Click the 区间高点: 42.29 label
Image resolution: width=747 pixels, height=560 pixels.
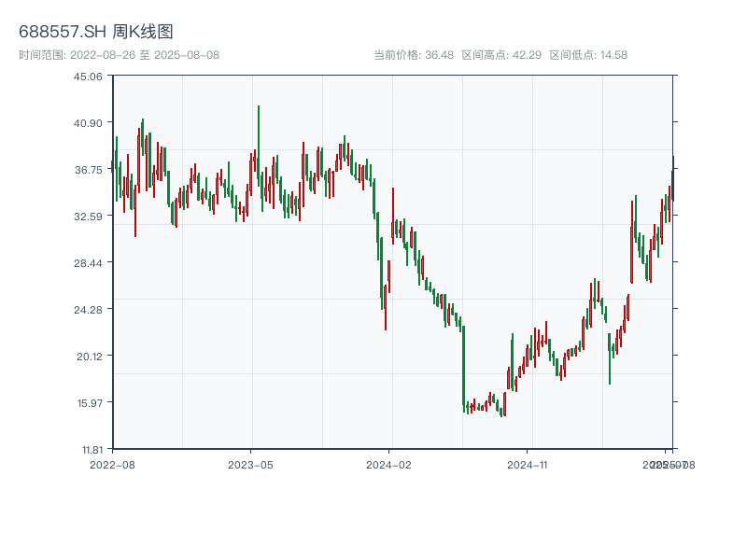501,55
